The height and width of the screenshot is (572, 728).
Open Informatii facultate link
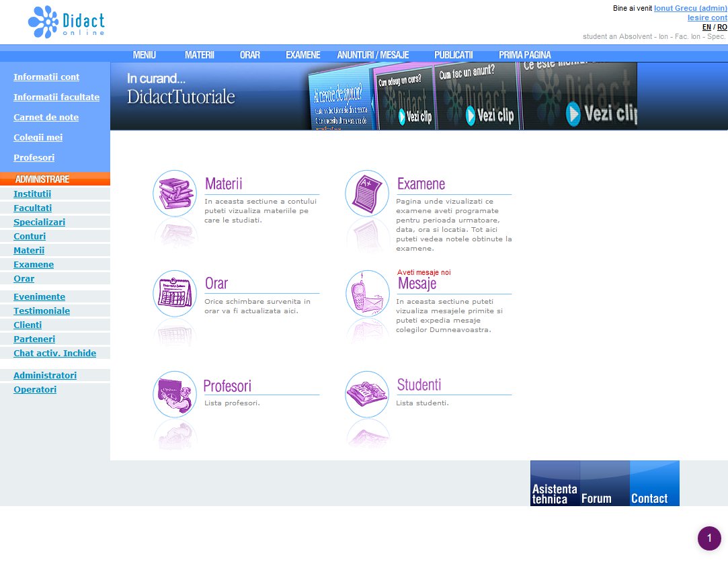click(x=56, y=97)
